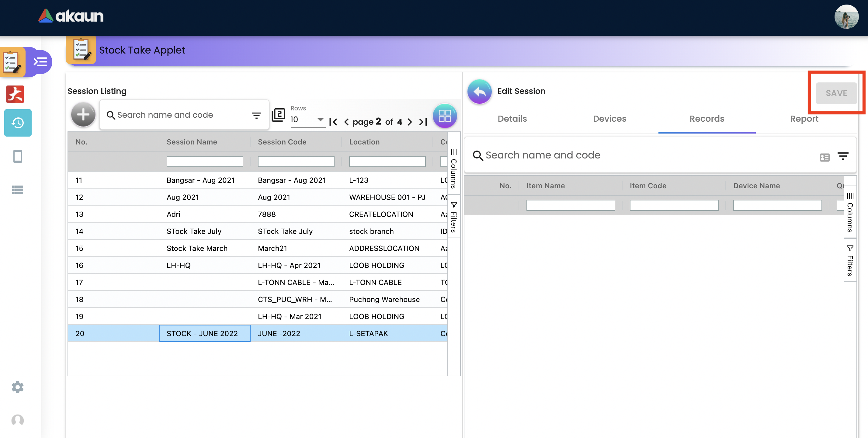Viewport: 868px width, 438px height.
Task: Toggle the card view icon in the records search
Action: coord(825,157)
